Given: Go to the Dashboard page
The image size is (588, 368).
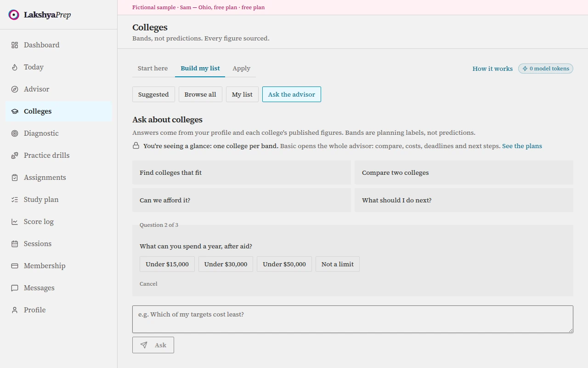Looking at the screenshot, I should [58, 45].
